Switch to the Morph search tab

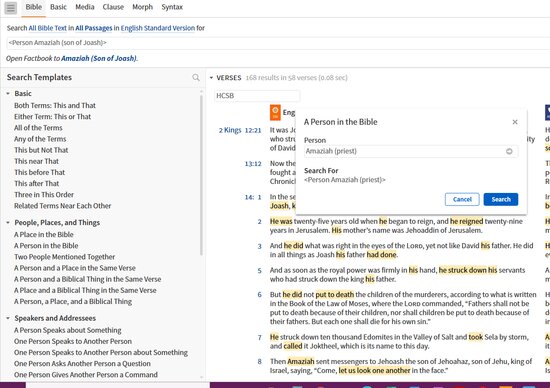[x=142, y=7]
